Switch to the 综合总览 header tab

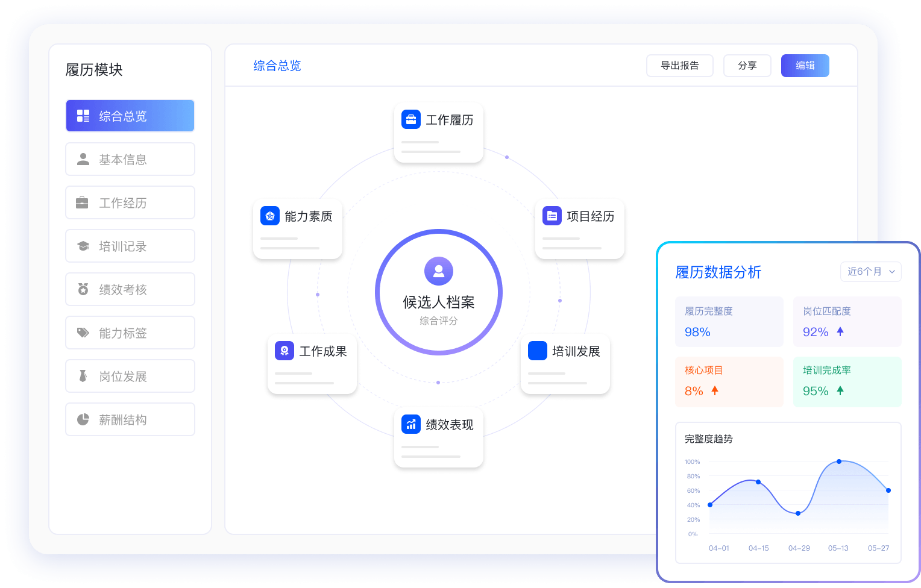[277, 66]
